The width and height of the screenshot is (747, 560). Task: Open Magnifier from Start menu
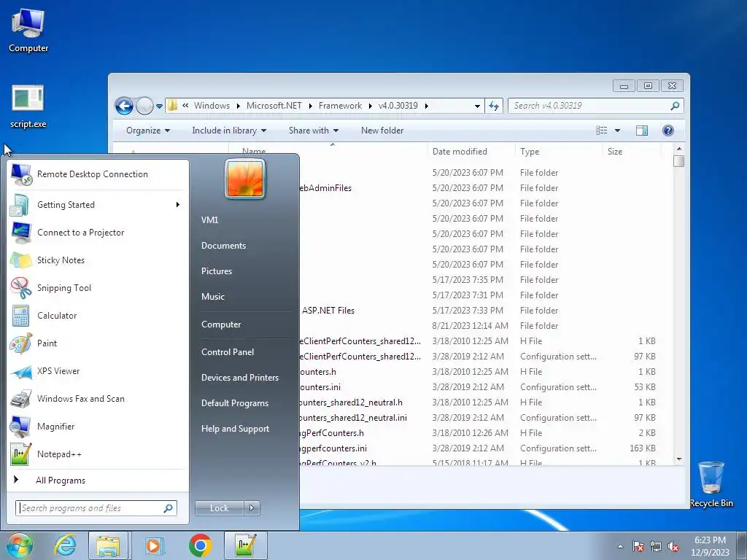98,426
